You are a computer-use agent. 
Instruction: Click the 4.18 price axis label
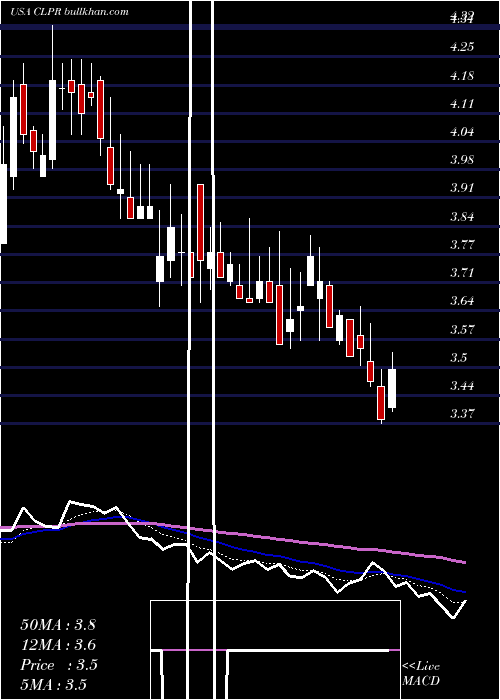[462, 76]
